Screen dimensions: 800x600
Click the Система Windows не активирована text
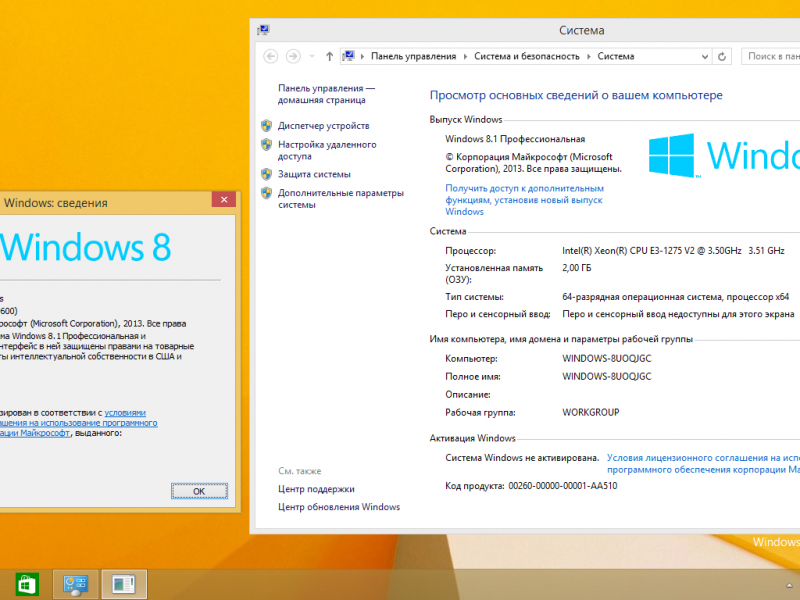pyautogui.click(x=522, y=458)
